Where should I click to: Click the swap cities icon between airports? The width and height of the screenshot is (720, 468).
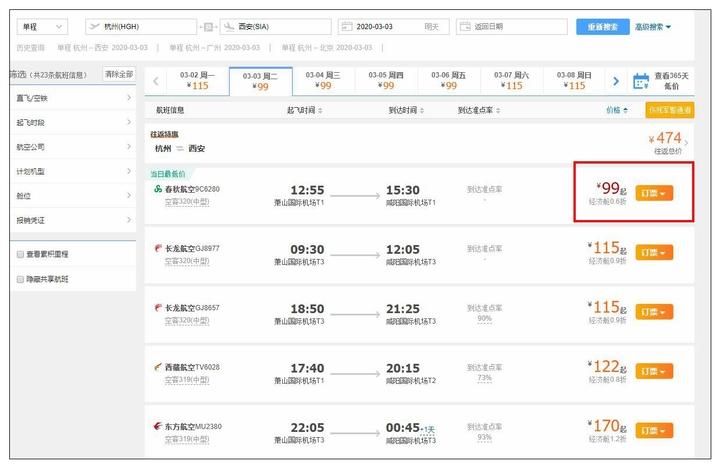point(208,27)
